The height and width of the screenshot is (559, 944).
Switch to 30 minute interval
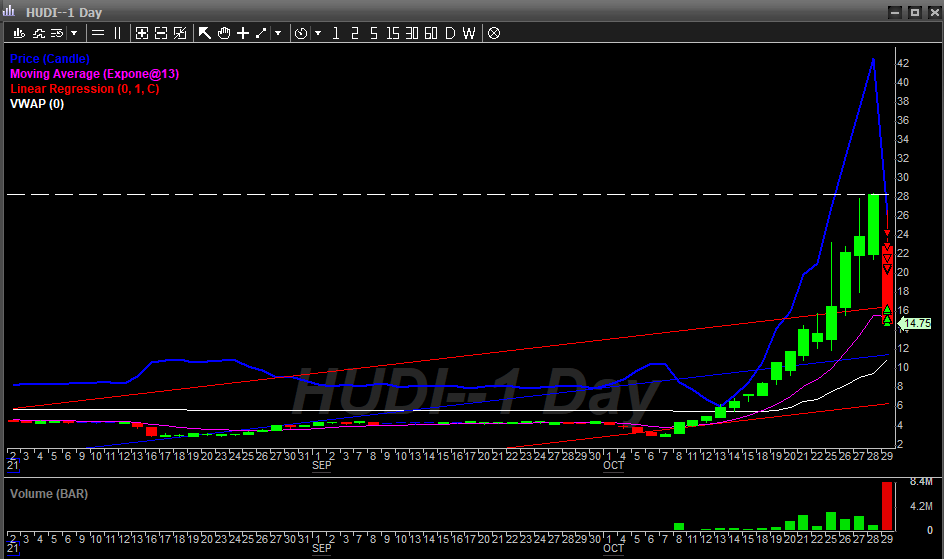point(412,33)
